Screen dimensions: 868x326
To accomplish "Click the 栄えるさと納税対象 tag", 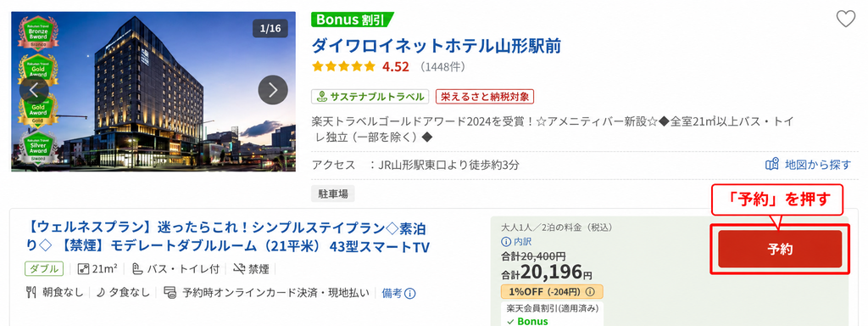I will point(484,97).
